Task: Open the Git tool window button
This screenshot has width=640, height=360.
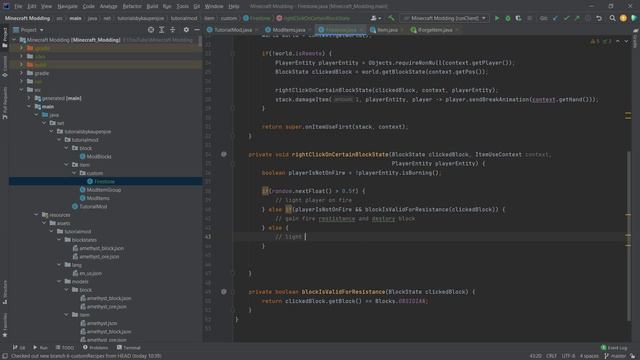Action: pos(19,347)
